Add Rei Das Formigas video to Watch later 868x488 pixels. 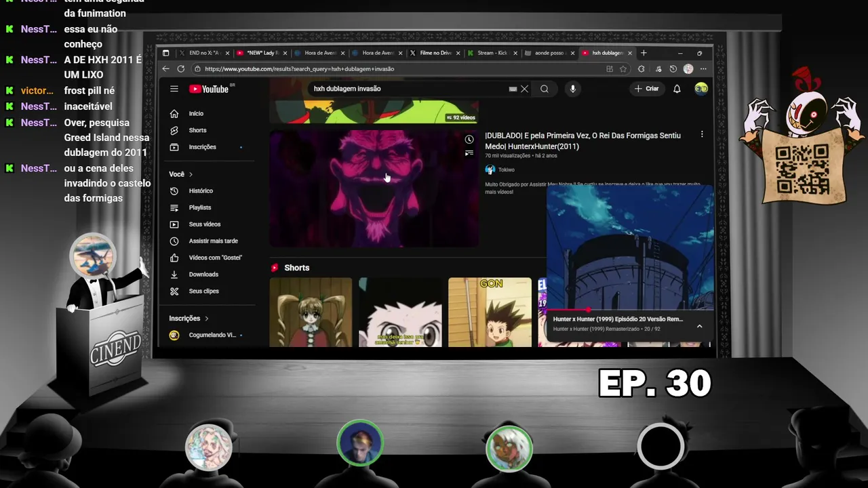469,140
